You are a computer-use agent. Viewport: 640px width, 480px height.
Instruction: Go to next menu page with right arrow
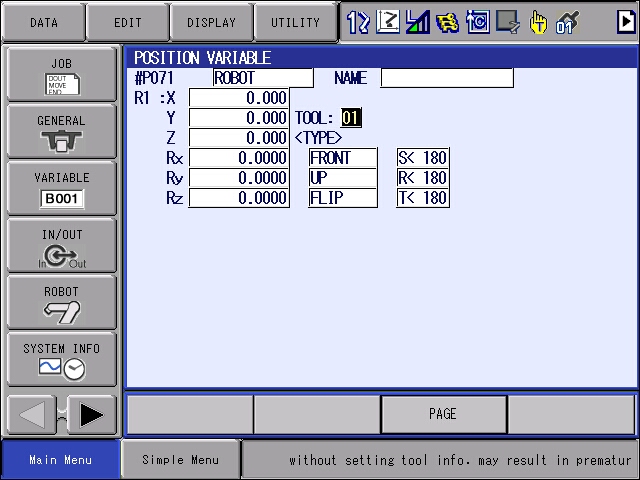point(93,414)
